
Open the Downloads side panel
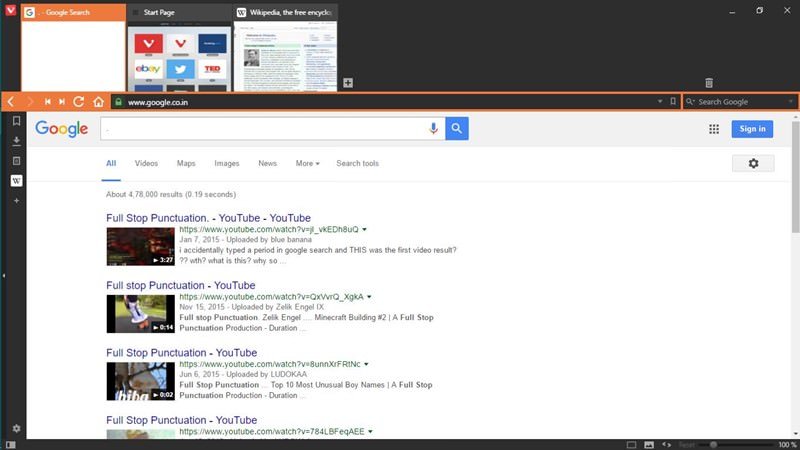coord(16,141)
